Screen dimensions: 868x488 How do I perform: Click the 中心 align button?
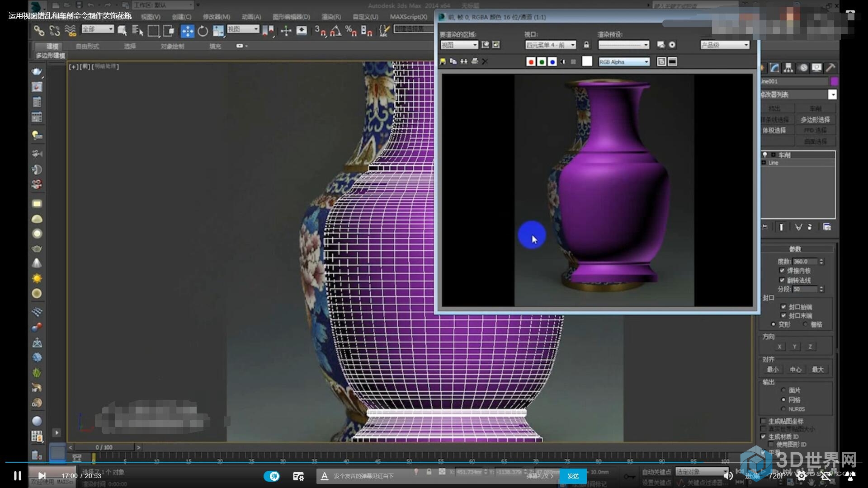pos(795,369)
